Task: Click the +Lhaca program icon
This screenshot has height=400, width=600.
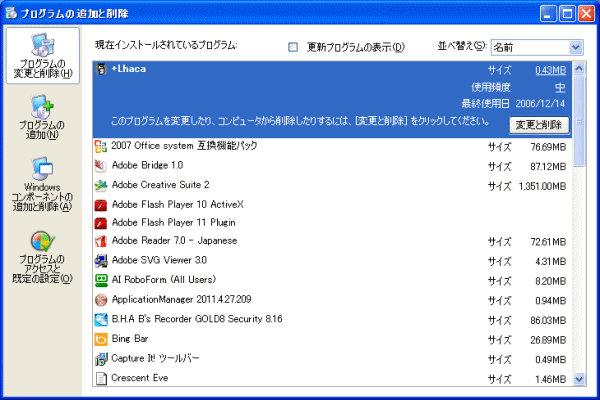Action: [x=100, y=71]
